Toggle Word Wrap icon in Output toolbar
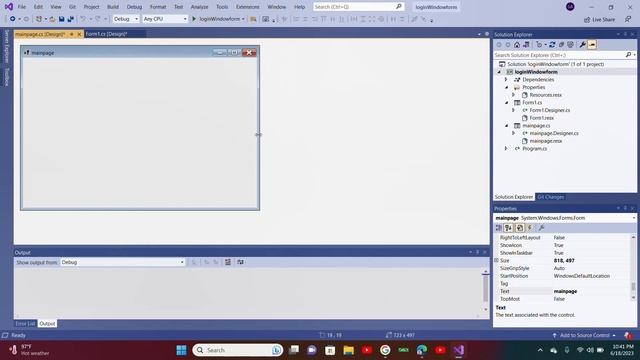The height and width of the screenshot is (360, 640). coord(240,262)
